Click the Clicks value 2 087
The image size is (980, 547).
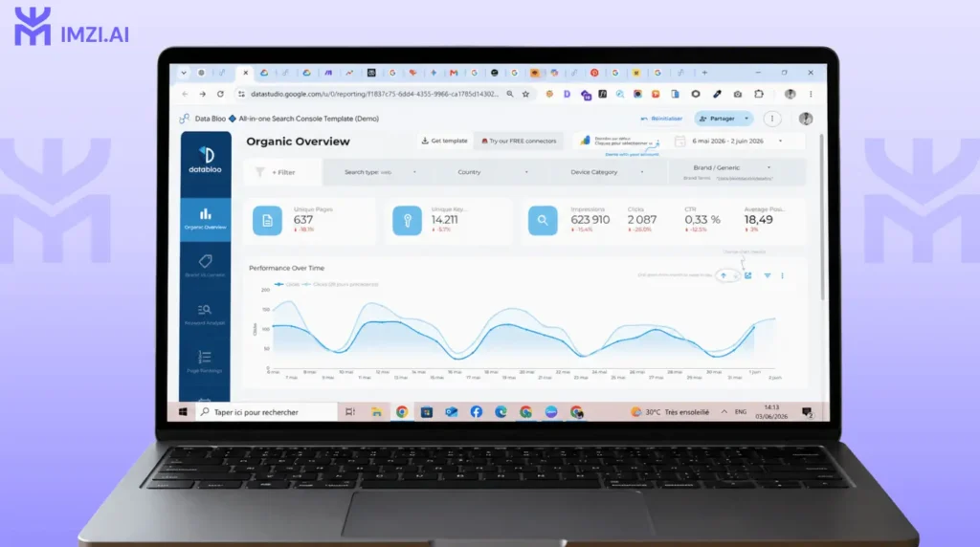tap(642, 220)
